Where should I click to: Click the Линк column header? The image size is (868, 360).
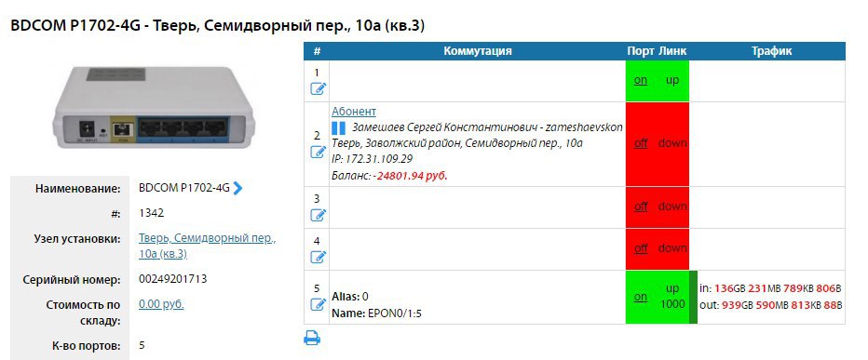tap(672, 51)
